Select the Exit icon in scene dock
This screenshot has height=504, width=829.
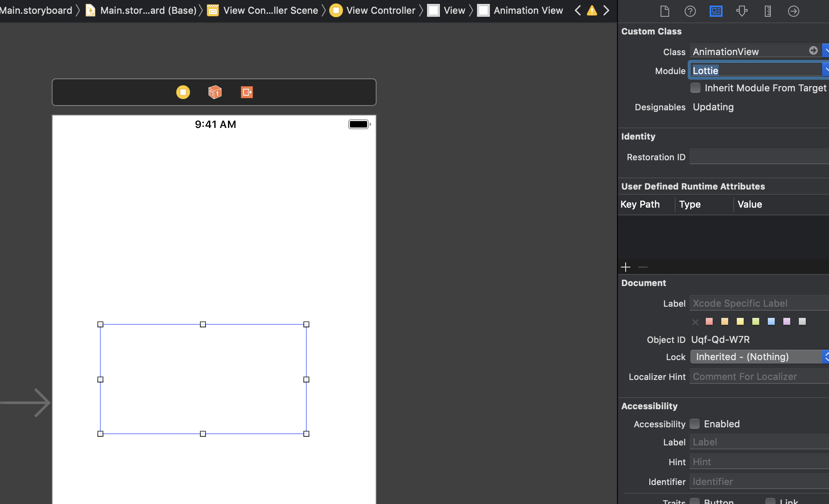247,92
